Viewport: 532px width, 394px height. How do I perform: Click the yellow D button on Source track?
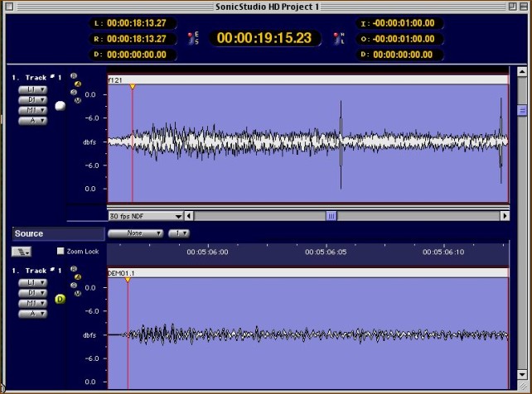[60, 299]
